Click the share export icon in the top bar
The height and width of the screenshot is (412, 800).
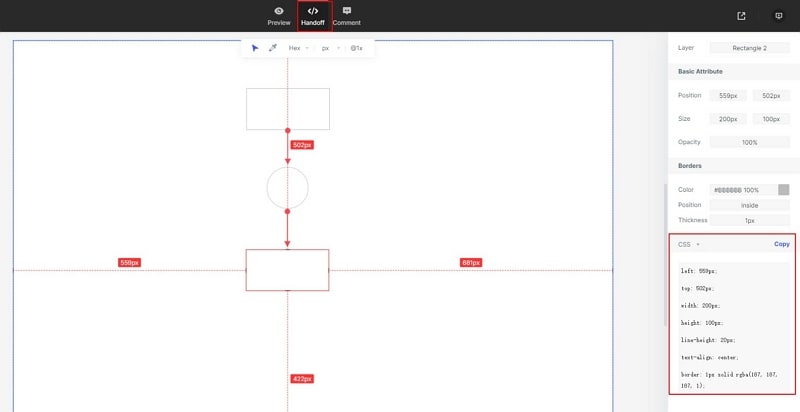[x=741, y=16]
